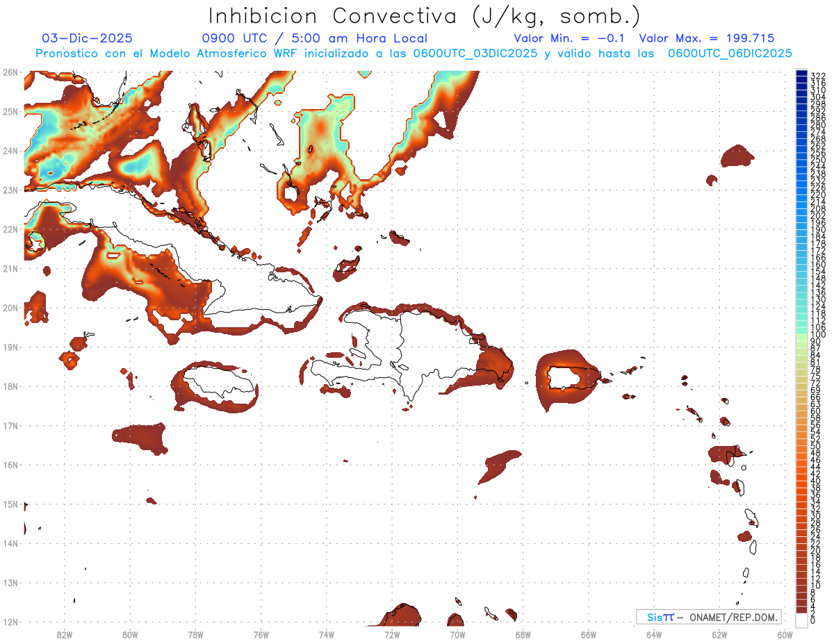This screenshot has width=834, height=644.
Task: Select the "Valor Max. = 199.715" readout
Action: point(706,38)
